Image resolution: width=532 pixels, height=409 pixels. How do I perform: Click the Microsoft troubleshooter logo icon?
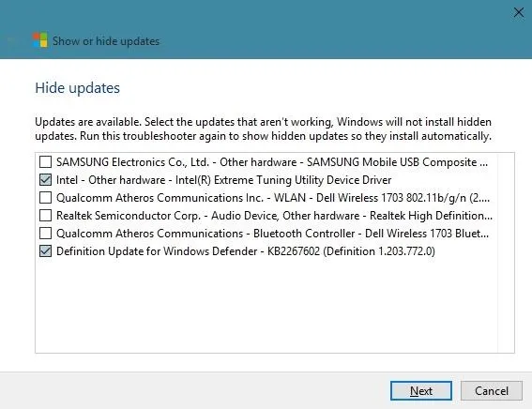tap(40, 40)
